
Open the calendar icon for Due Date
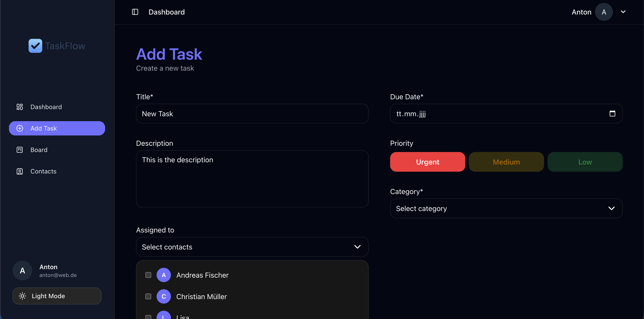tap(612, 113)
